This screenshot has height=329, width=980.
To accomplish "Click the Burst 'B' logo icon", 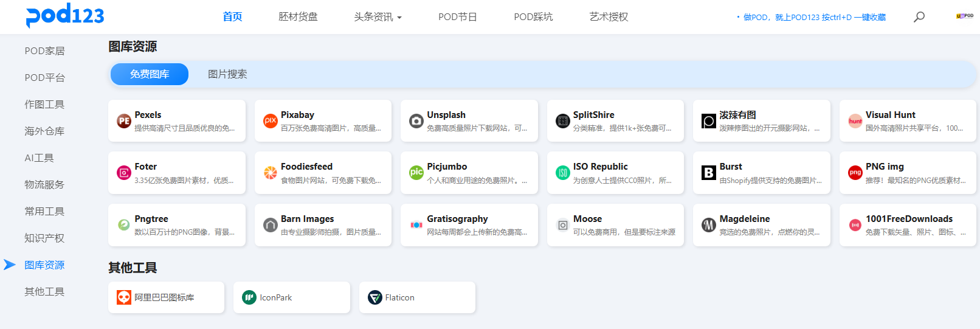I will pyautogui.click(x=709, y=173).
